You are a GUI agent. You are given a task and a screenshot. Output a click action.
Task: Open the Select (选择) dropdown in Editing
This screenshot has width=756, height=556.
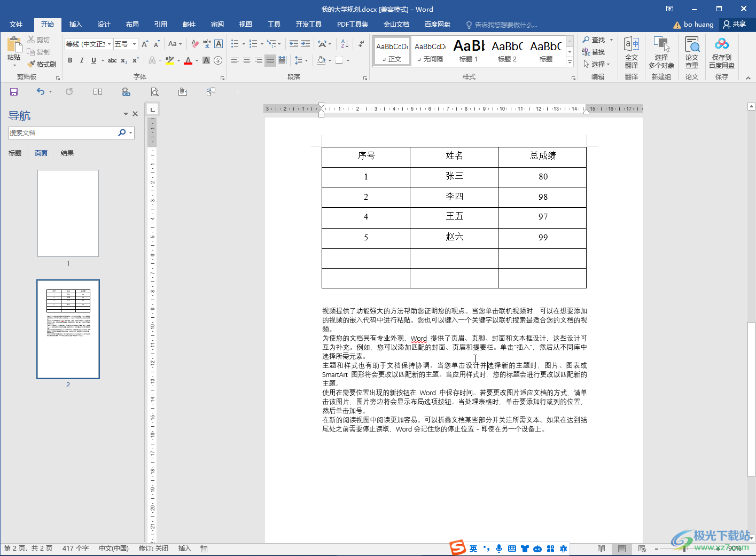pyautogui.click(x=596, y=64)
